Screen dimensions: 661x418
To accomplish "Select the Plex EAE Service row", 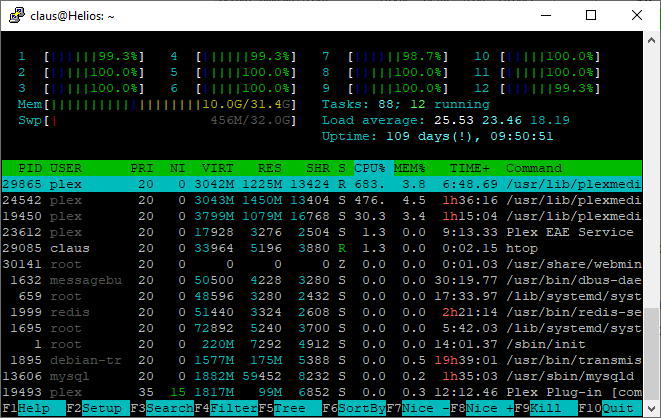I will coord(322,232).
